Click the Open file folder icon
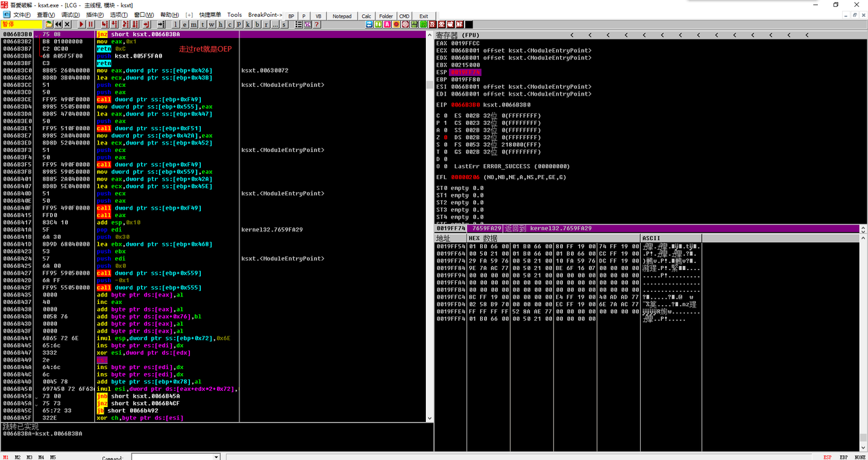Viewport: 868px width, 460px height. (49, 24)
